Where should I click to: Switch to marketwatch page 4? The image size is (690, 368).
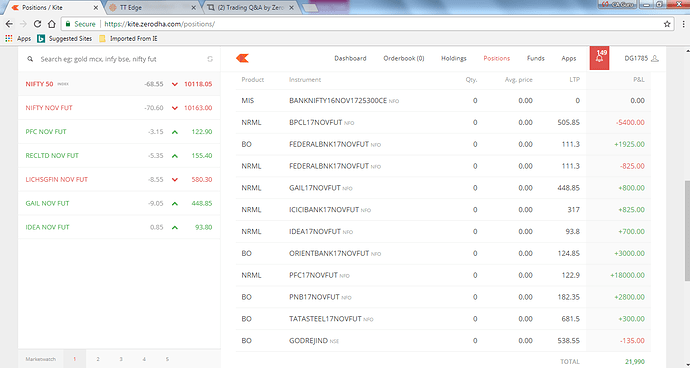click(x=144, y=359)
